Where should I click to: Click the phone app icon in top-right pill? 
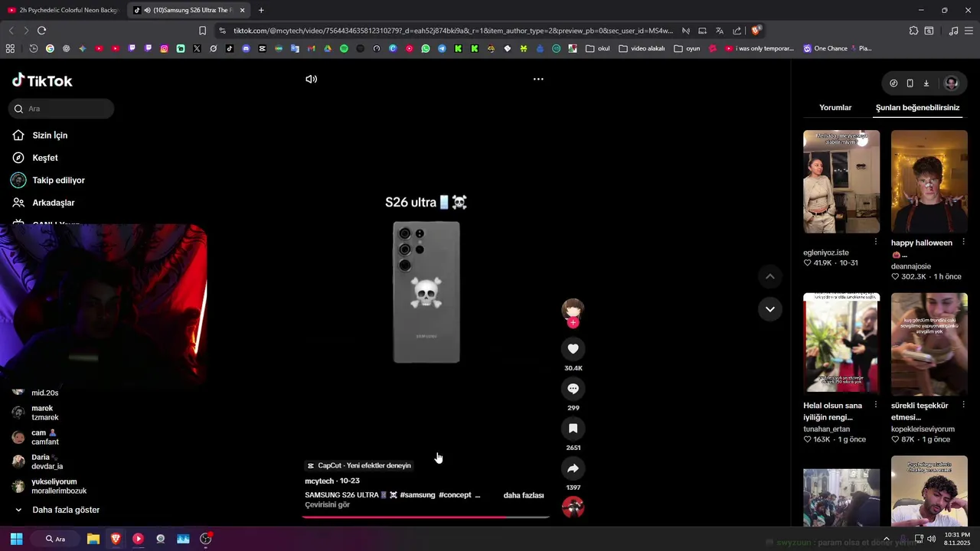pyautogui.click(x=910, y=83)
